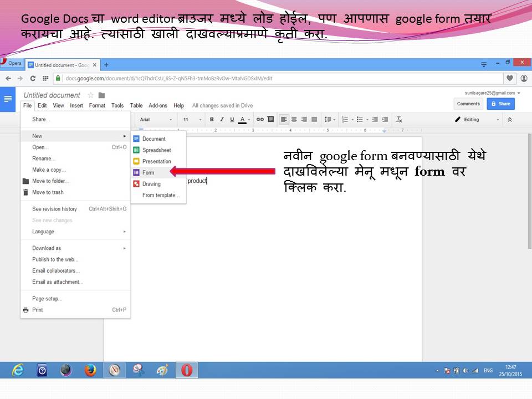
Task: Choose Make a copy...
Action: pyautogui.click(x=76, y=170)
